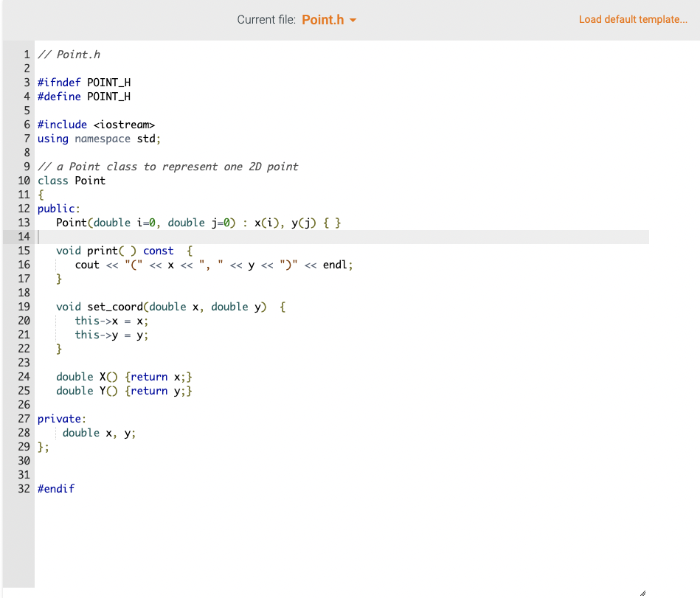Image resolution: width=700 pixels, height=598 pixels.
Task: Click the #include <iostream> statement
Action: (96, 124)
